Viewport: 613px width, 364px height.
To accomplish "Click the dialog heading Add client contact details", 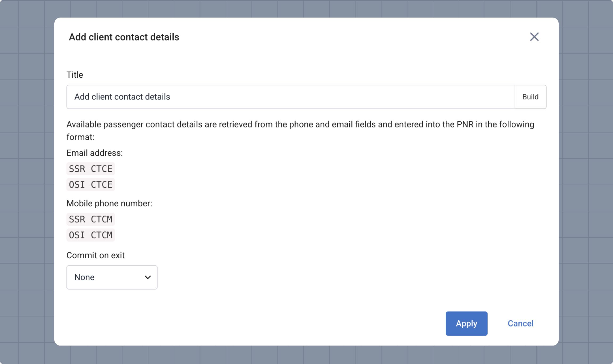I will click(x=124, y=37).
